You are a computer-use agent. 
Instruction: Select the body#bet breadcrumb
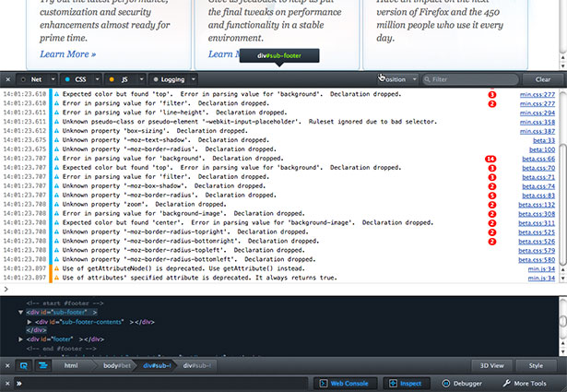point(116,365)
